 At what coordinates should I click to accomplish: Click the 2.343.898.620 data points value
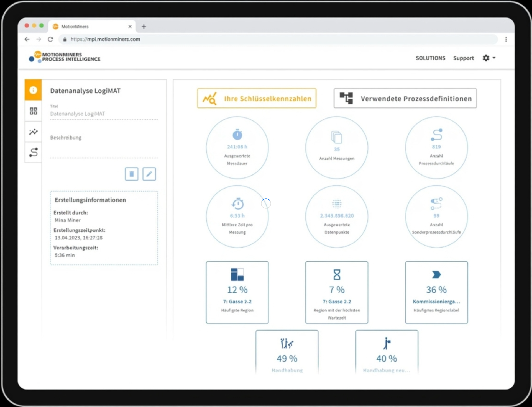(x=337, y=216)
